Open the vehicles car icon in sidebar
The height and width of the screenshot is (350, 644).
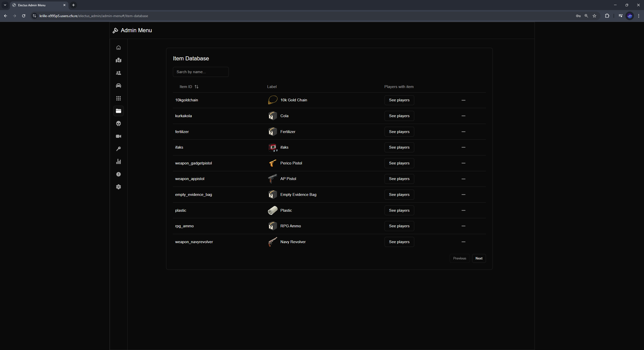coord(119,85)
